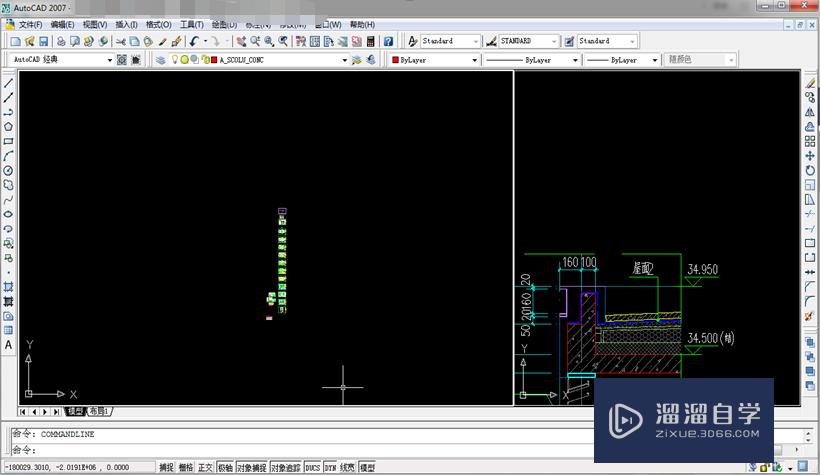Select the Multiline Text 'A' tool
This screenshot has width=820, height=475.
[9, 345]
